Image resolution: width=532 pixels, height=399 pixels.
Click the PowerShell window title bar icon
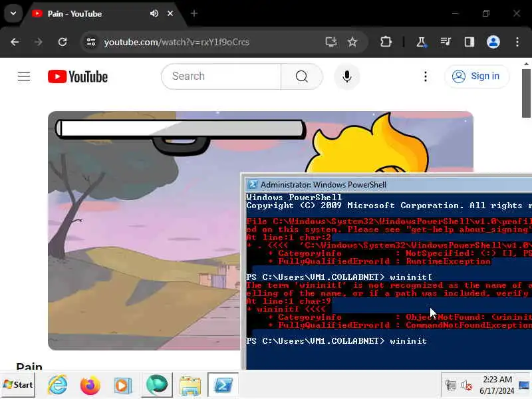pyautogui.click(x=253, y=185)
